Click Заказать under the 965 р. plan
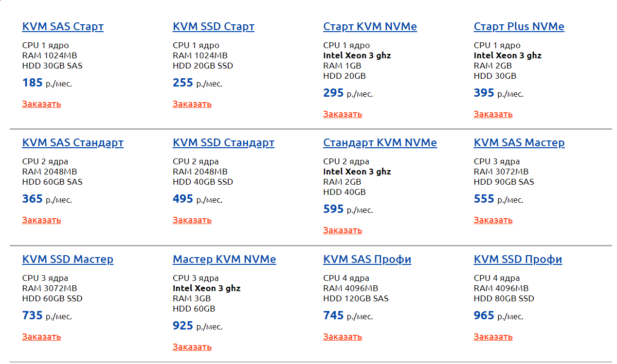Screen dimensions: 617x364 [x=493, y=337]
